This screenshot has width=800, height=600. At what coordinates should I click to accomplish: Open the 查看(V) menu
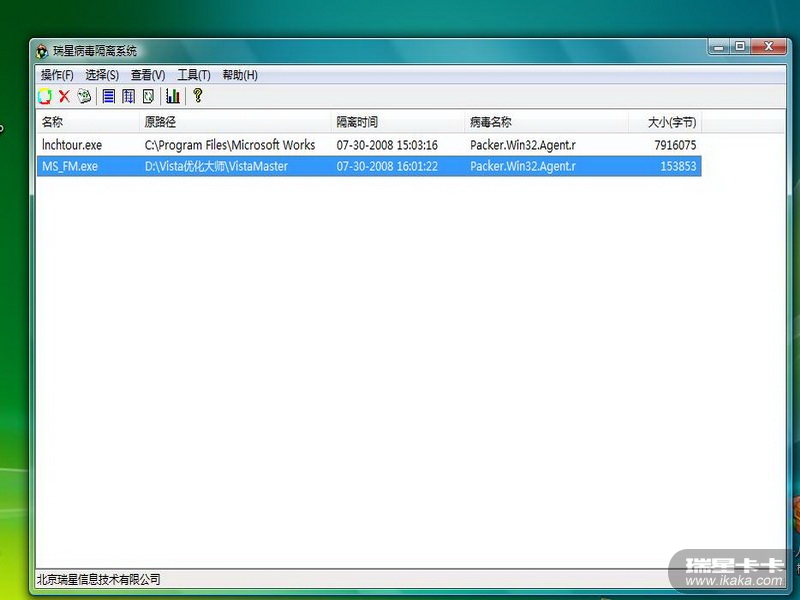(x=148, y=75)
